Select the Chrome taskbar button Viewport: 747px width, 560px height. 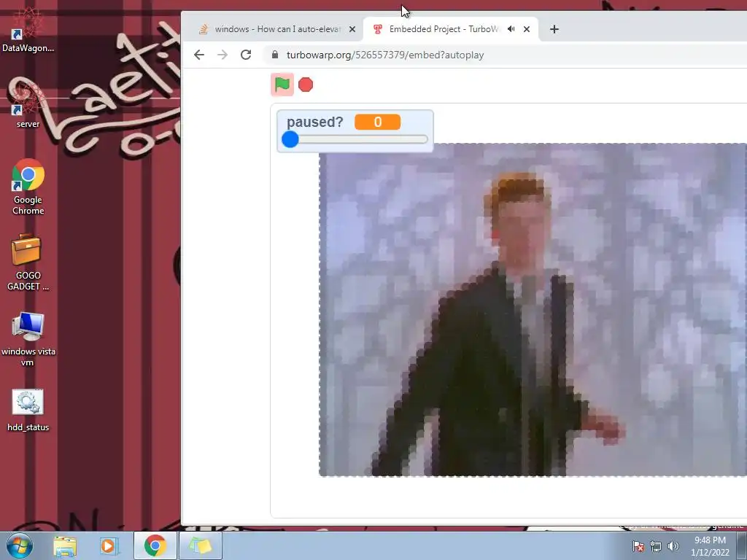tap(155, 545)
